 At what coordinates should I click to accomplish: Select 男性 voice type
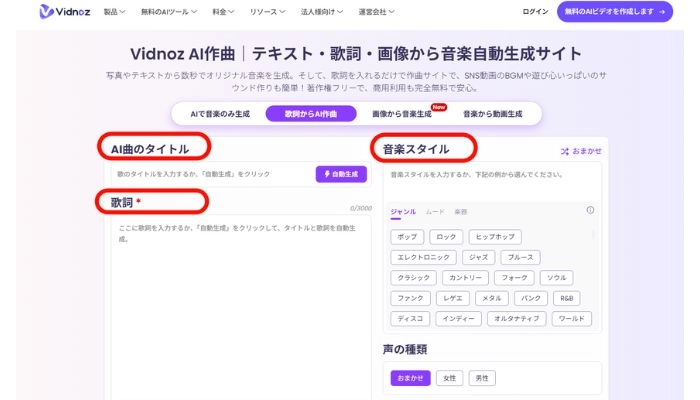482,378
